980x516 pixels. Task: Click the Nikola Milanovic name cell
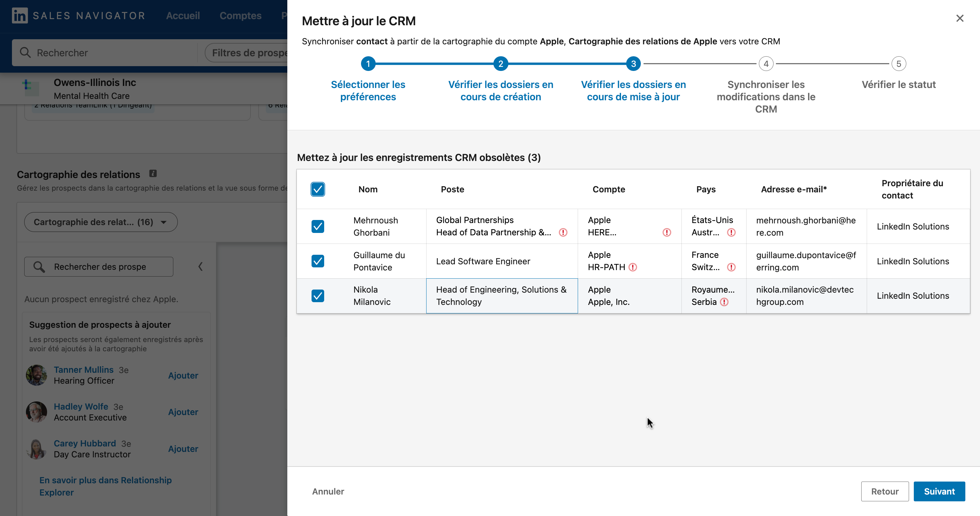(372, 296)
